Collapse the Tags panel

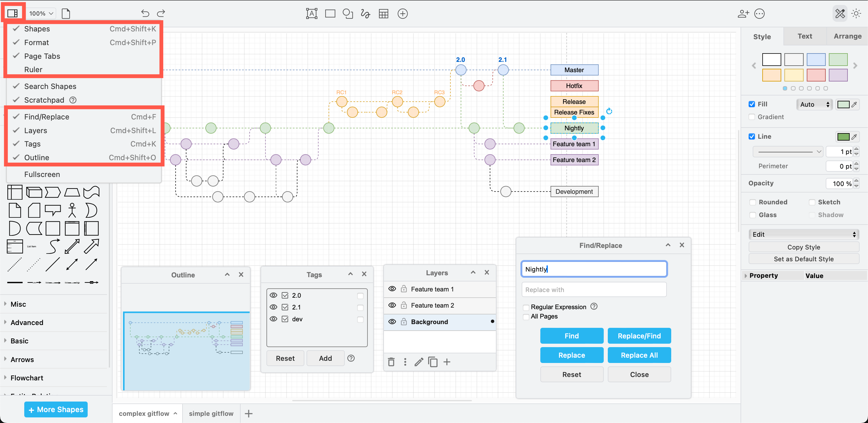click(x=350, y=274)
